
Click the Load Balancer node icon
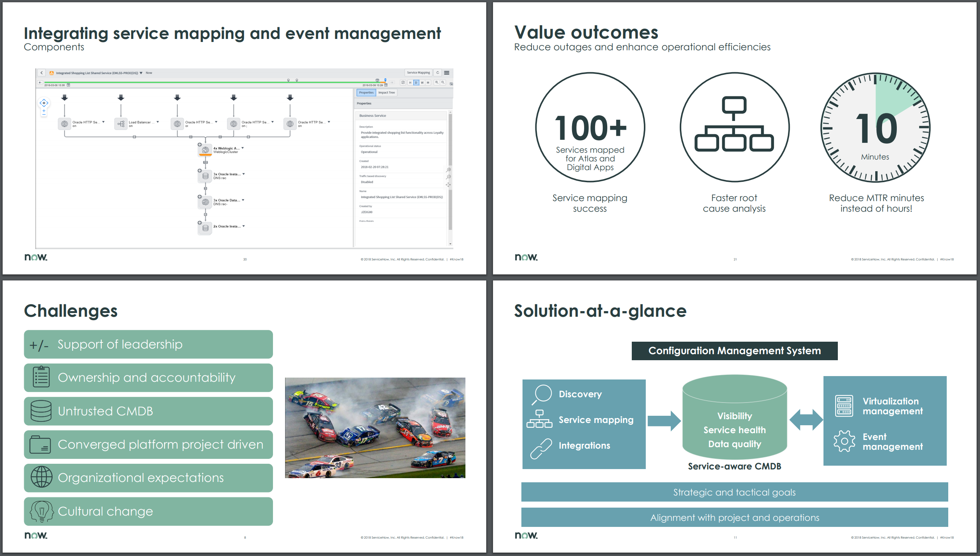121,124
